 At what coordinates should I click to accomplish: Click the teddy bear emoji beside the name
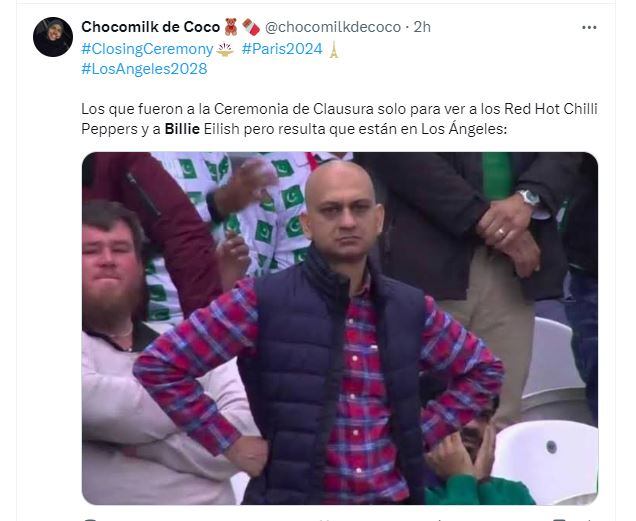pos(231,27)
